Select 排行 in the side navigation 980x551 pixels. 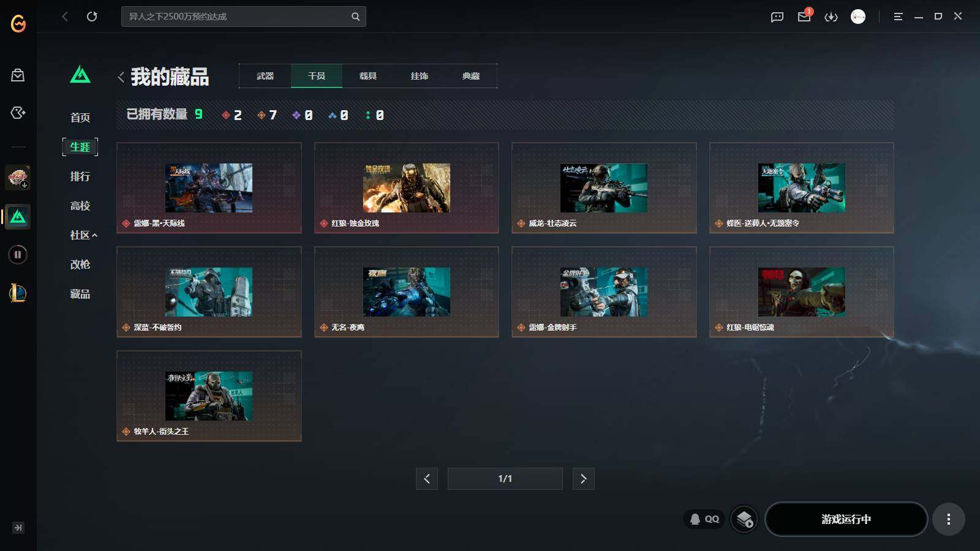pyautogui.click(x=80, y=176)
